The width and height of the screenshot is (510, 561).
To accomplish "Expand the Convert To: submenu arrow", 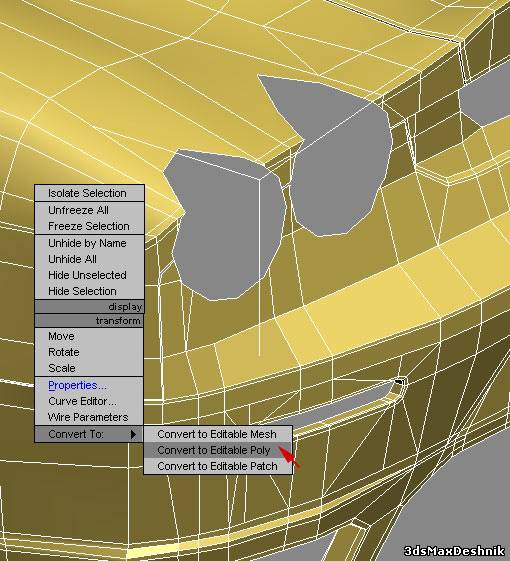I will pos(133,434).
